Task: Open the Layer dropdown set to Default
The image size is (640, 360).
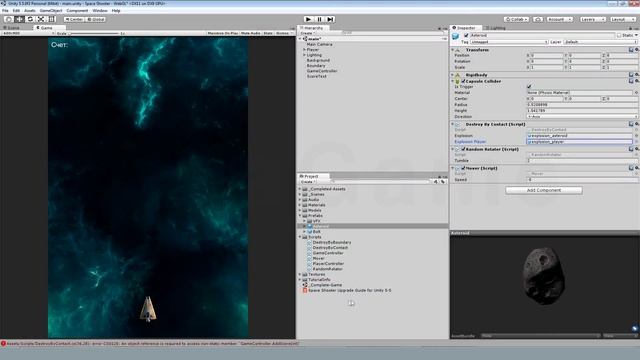Action: tap(600, 42)
